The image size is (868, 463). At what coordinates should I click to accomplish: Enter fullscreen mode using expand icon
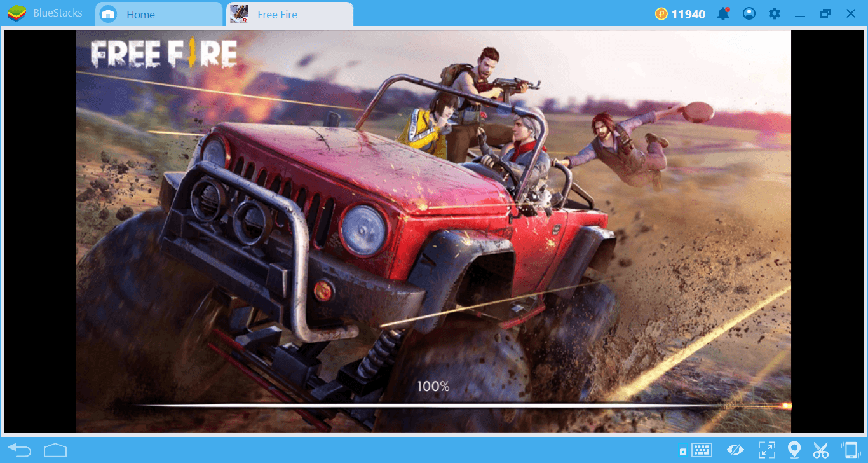pos(767,450)
